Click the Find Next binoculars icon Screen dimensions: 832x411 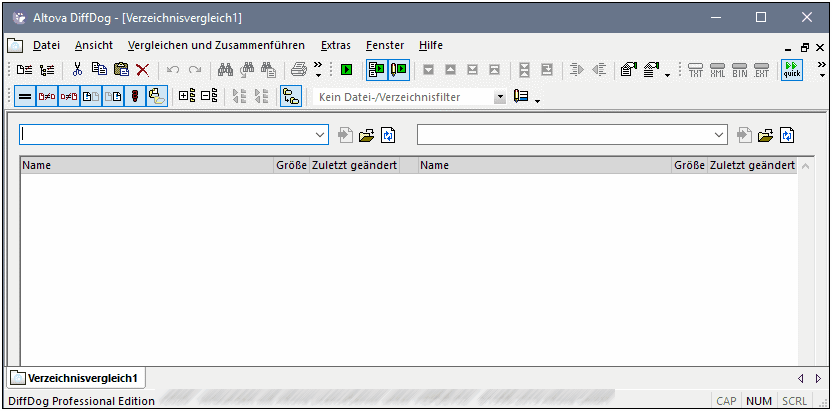(x=247, y=69)
